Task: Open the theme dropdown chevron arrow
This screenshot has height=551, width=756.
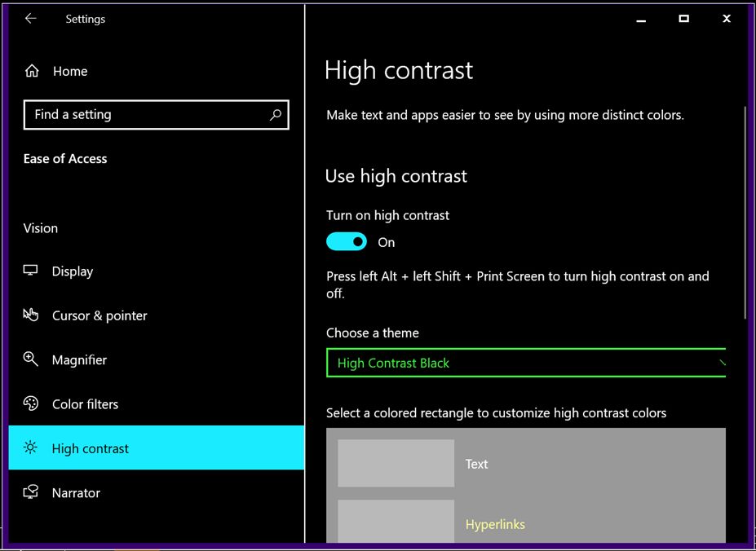Action: (x=722, y=363)
